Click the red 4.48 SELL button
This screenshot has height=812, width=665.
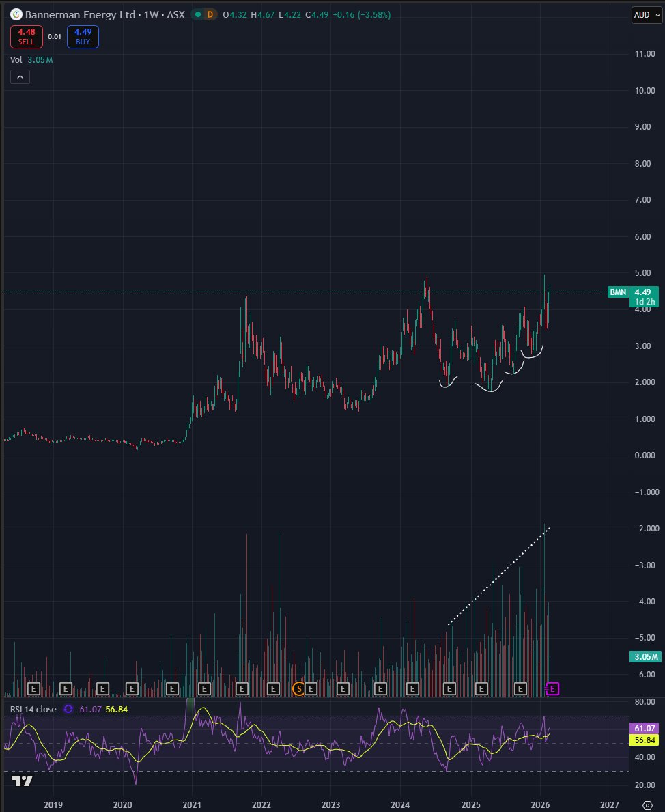click(27, 37)
